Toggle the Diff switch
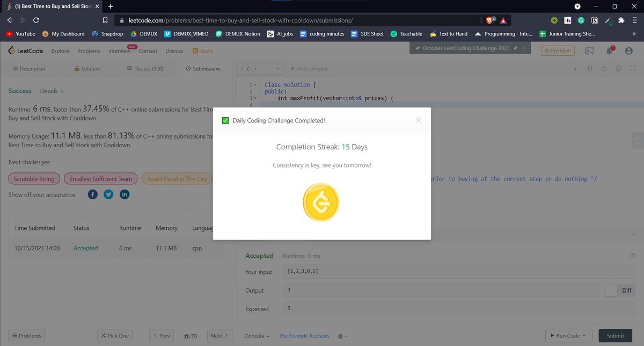The image size is (644, 346). pos(619,290)
